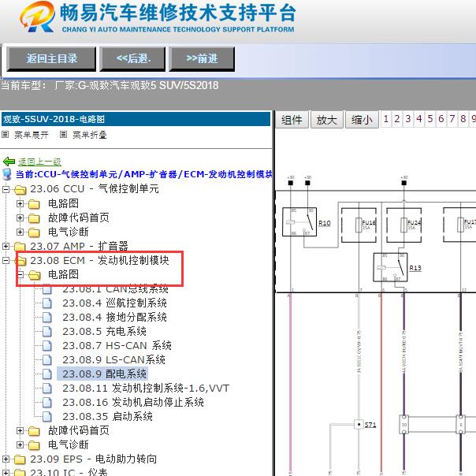
Task: Open 23.08.5 充电系统 diagram
Action: coord(105,332)
